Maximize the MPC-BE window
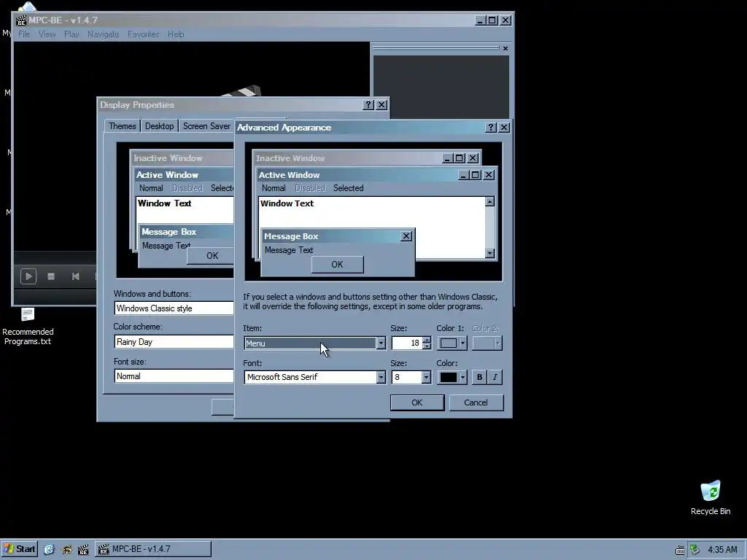The width and height of the screenshot is (747, 560). point(492,20)
